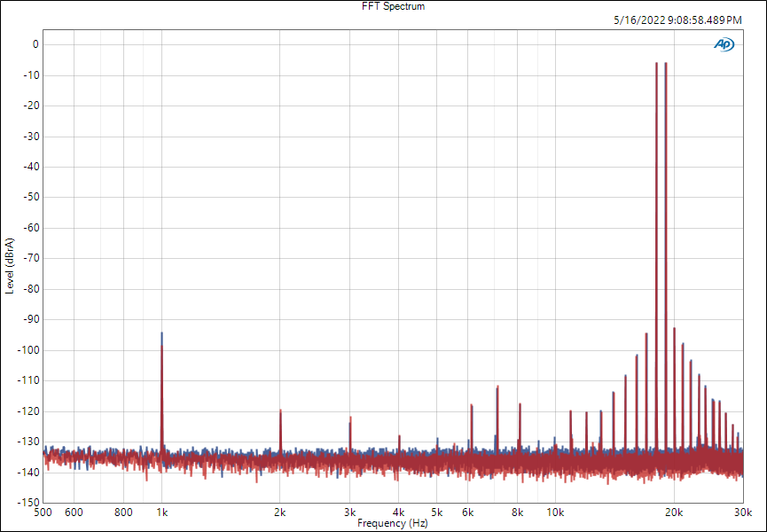Click the 6k frequency axis value
767x532 pixels.
[468, 512]
